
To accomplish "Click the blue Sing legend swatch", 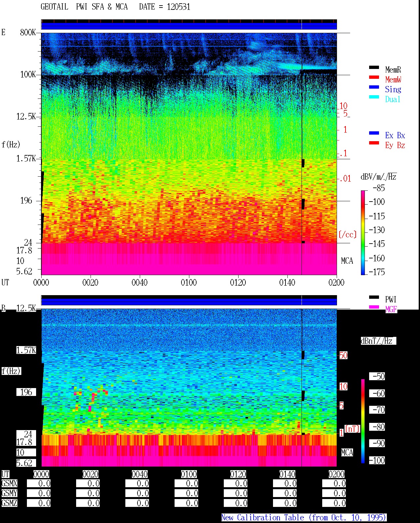I will coord(374,87).
